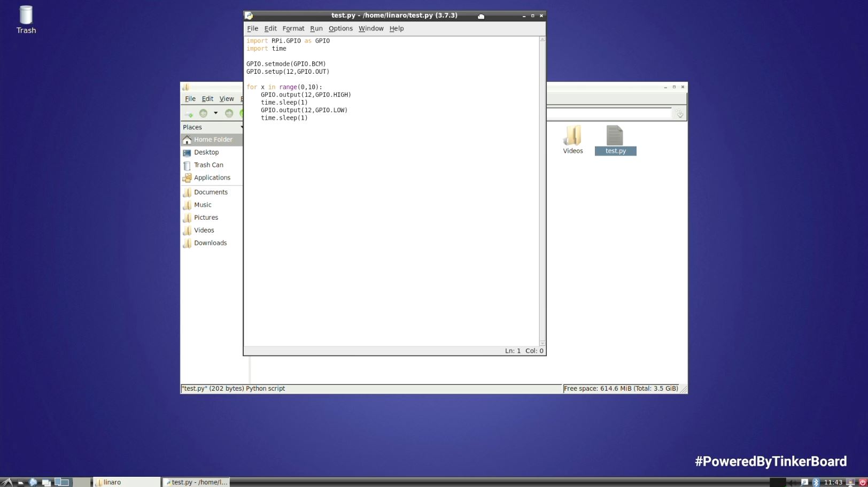Viewport: 868px width, 487px height.
Task: Click the web browser launcher in taskbar
Action: click(33, 482)
